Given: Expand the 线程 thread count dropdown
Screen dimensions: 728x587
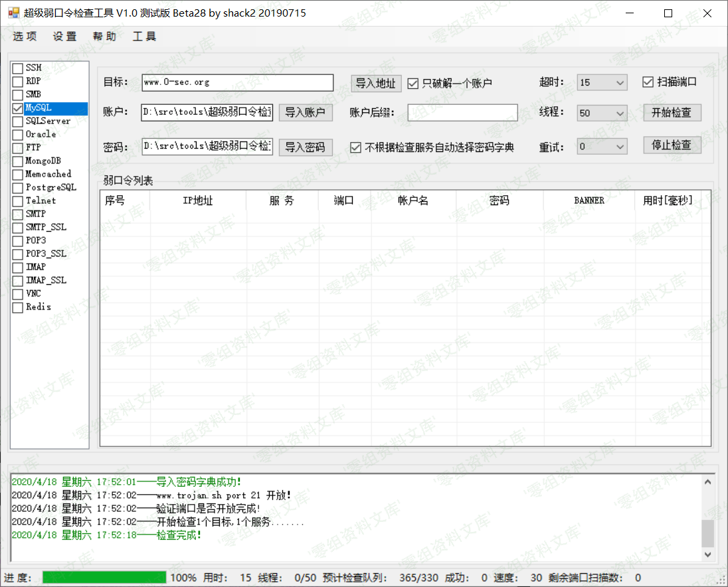Looking at the screenshot, I should click(x=620, y=114).
